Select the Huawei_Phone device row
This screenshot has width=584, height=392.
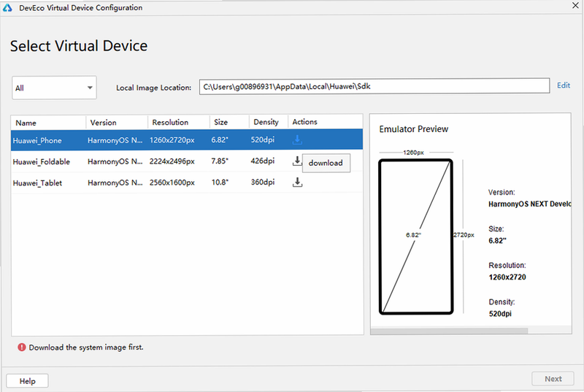(x=187, y=140)
